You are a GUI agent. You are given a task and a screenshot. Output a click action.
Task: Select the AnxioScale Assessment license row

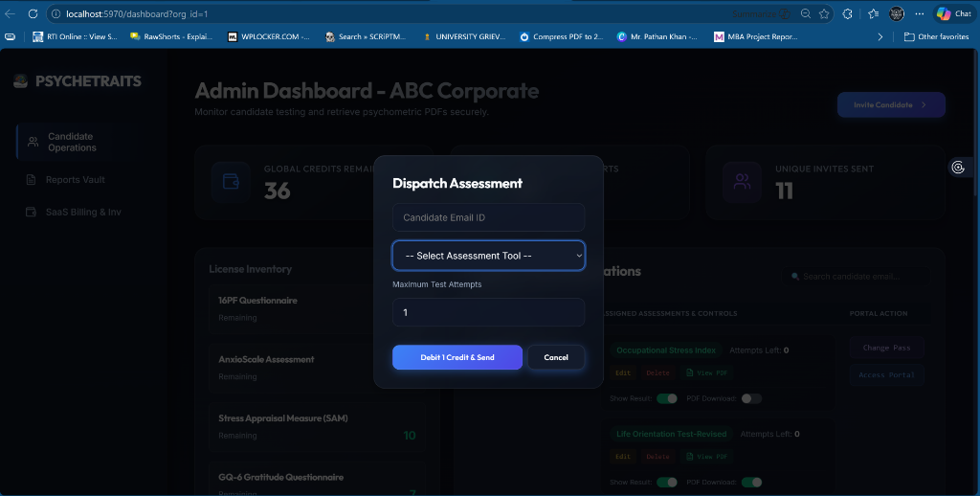(x=318, y=368)
